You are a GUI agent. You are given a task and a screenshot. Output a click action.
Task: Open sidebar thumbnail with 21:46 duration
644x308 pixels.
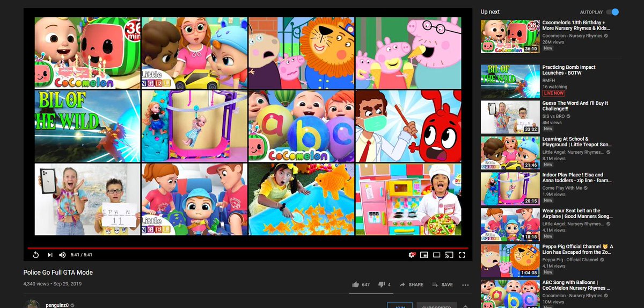[510, 153]
